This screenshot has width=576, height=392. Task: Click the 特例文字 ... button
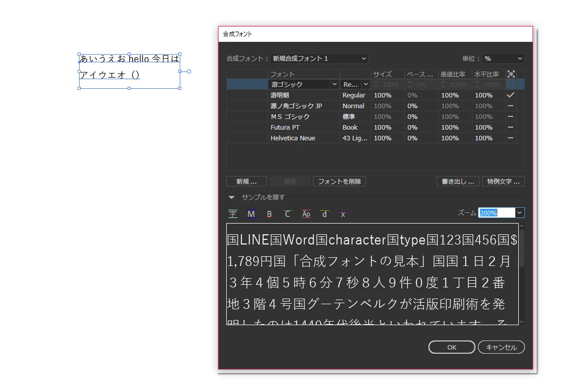(503, 181)
